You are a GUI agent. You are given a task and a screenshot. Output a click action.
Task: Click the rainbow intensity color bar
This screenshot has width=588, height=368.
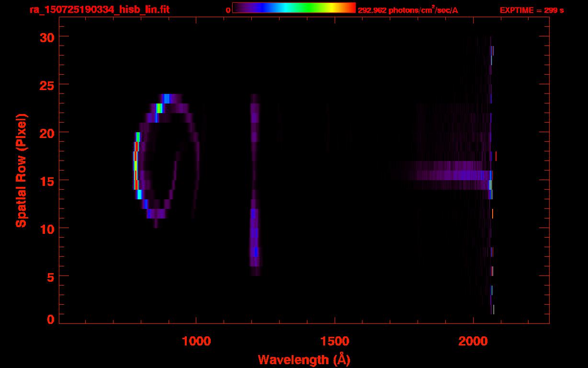[294, 8]
